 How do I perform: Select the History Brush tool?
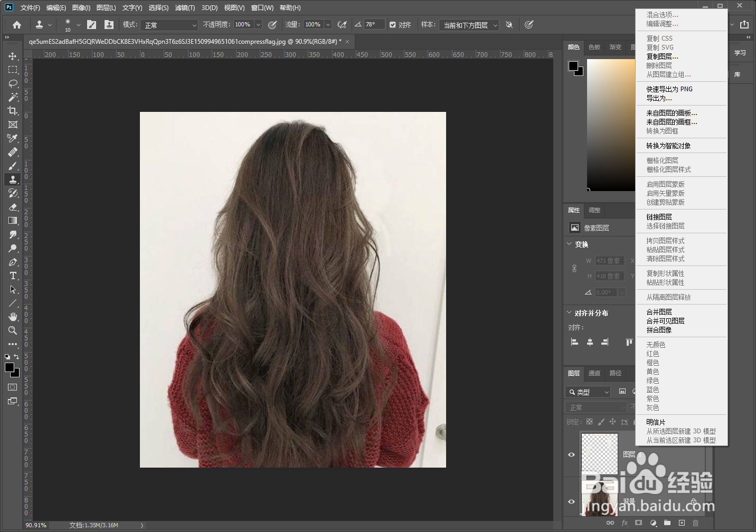[x=13, y=193]
